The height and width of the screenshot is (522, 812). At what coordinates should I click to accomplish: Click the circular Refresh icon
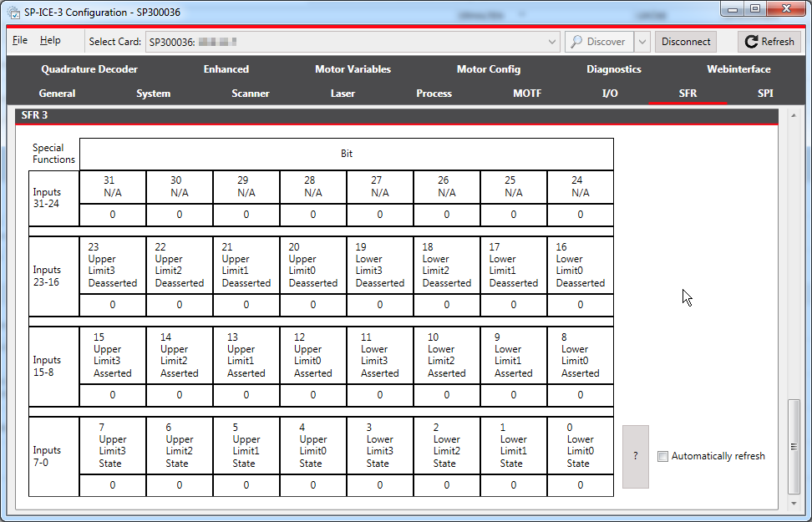tap(751, 41)
